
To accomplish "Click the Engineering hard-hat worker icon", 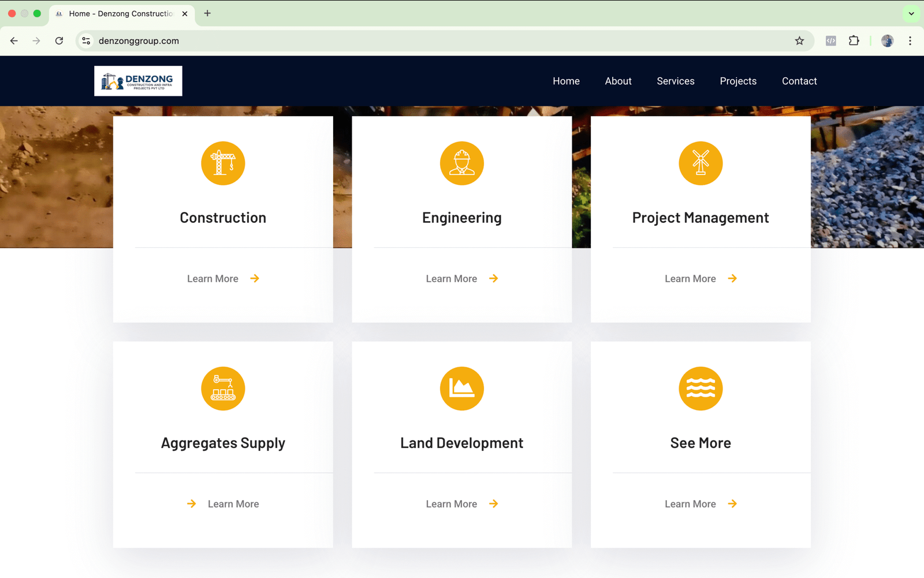I will pos(461,163).
